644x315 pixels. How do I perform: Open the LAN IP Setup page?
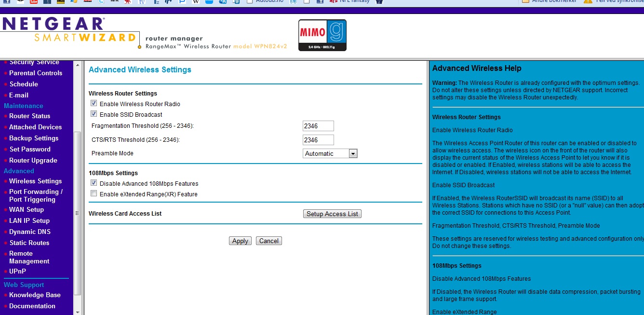(x=29, y=220)
